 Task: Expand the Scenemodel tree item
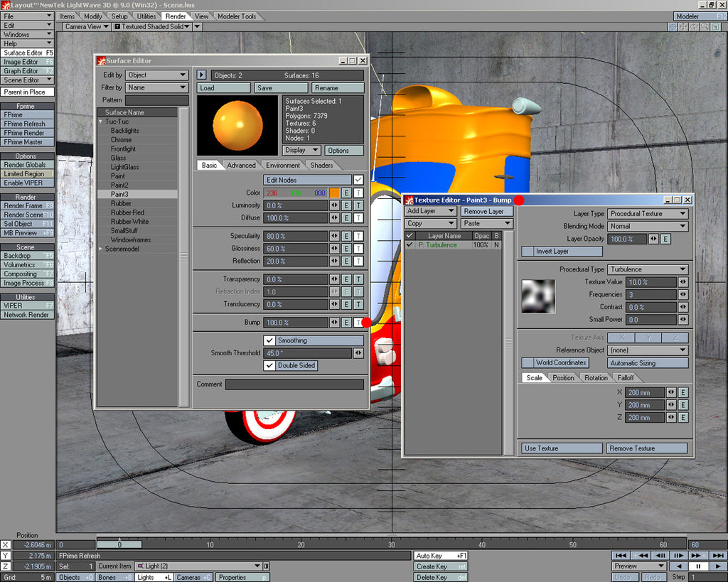point(101,249)
